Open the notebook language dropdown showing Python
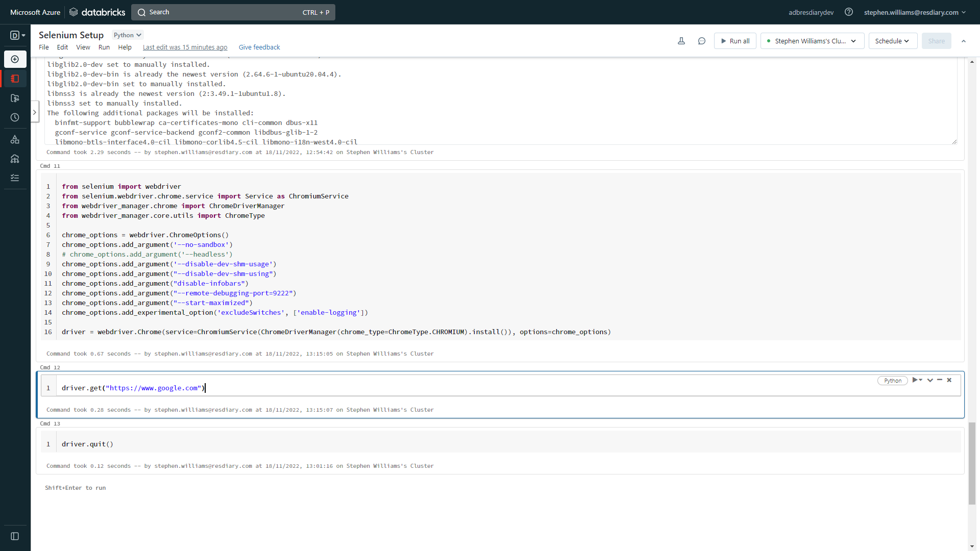Screen dimensions: 980x551 click(127, 35)
